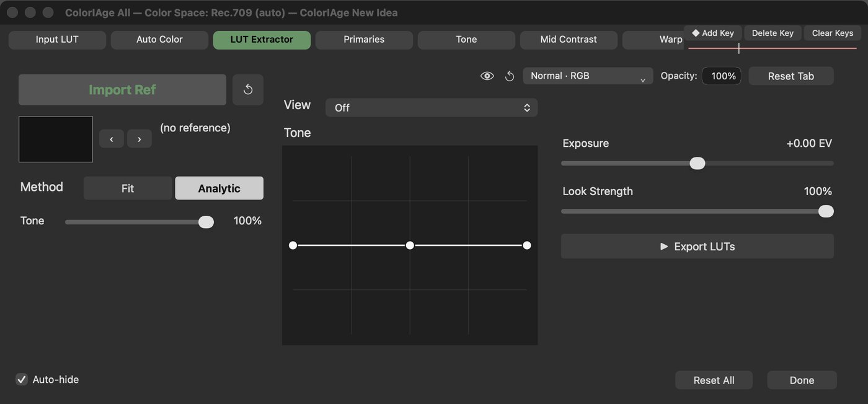Click the Reset All button
868x404 pixels.
(714, 380)
